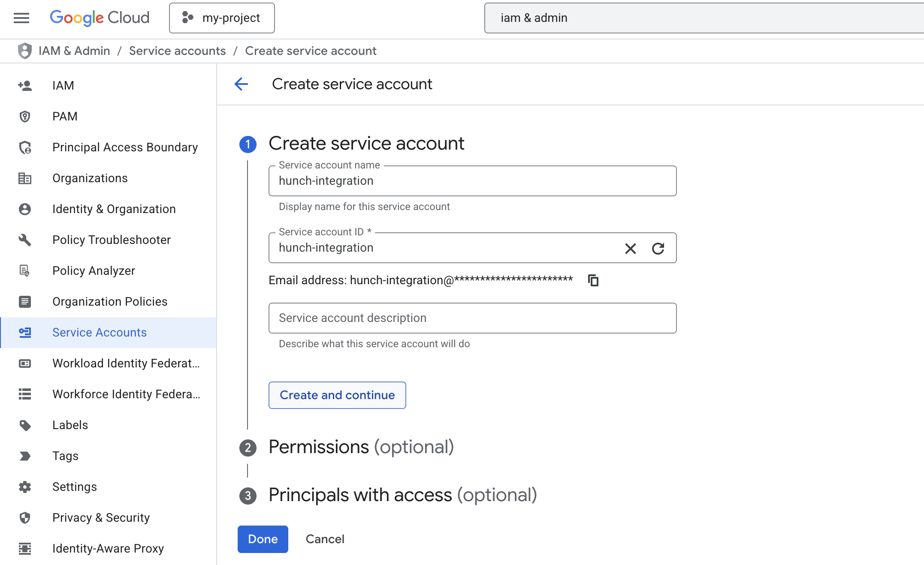Click Done to finish account creation
Viewport: 924px width, 565px height.
[x=263, y=539]
